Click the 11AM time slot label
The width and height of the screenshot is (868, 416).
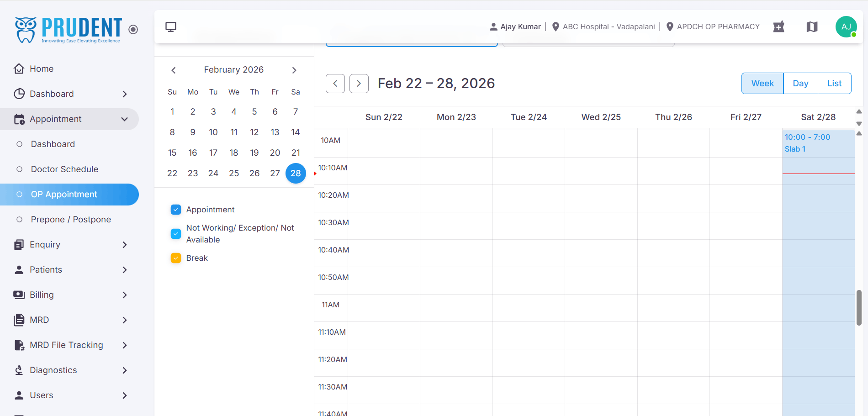tap(330, 305)
